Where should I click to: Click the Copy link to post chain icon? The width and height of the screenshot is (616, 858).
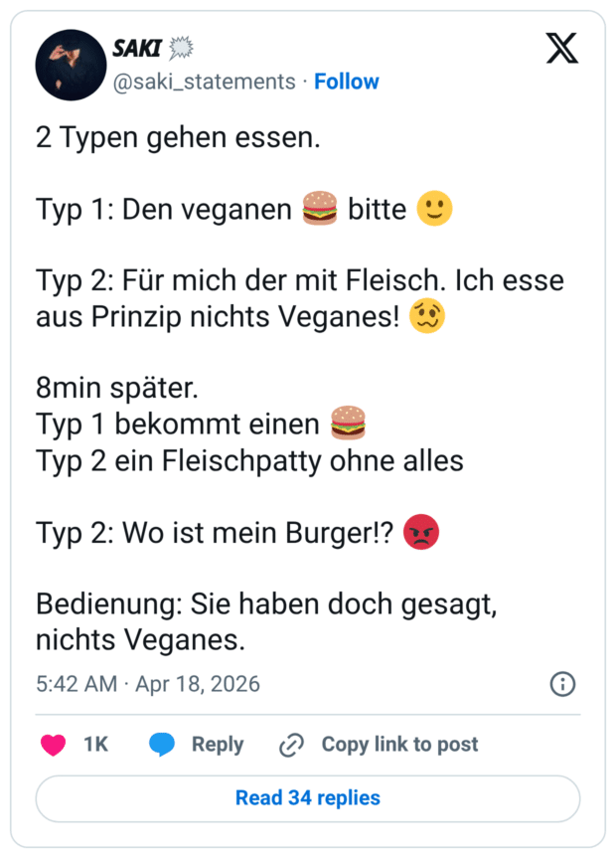tap(289, 744)
